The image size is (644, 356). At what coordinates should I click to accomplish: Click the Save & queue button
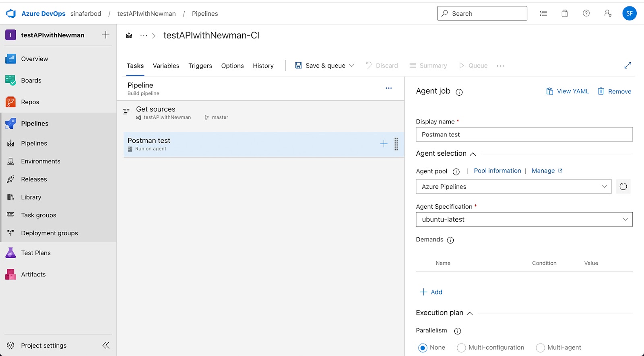320,66
